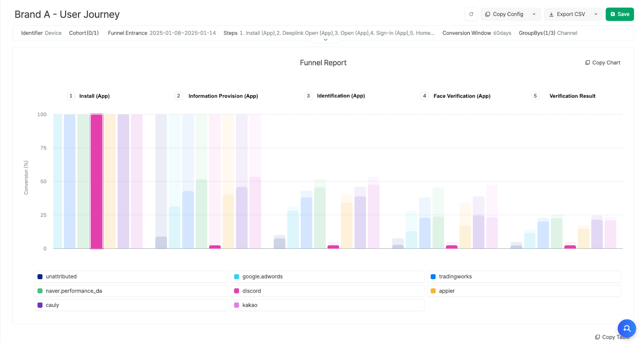Toggle the naver.performance_da legend entry
The height and width of the screenshot is (343, 644).
click(73, 291)
